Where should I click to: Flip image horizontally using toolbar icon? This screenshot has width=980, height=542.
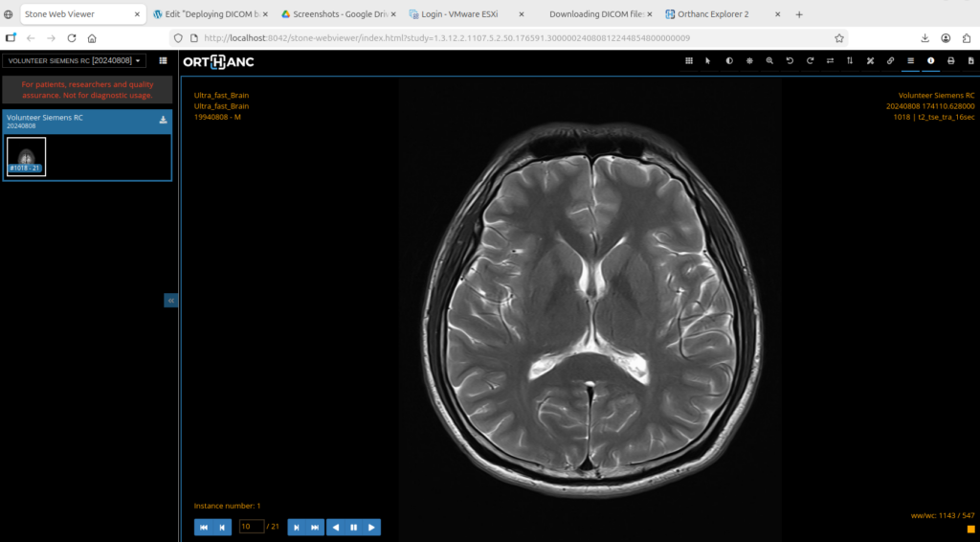click(x=830, y=60)
